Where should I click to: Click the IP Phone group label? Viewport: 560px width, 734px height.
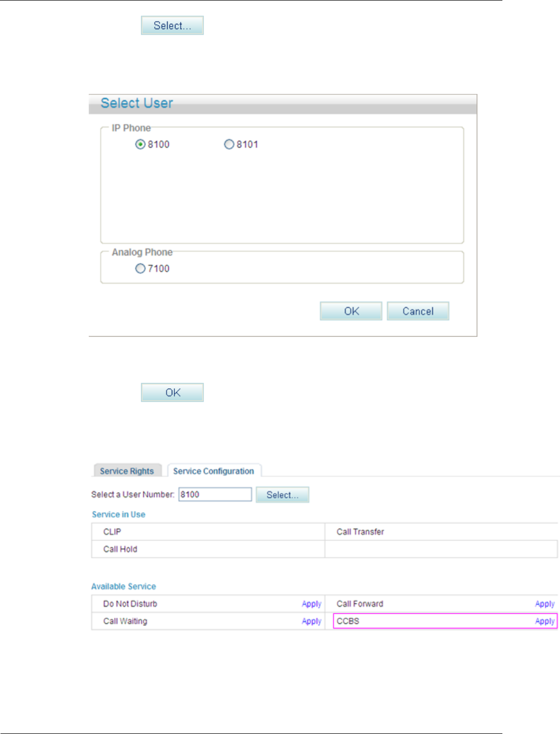131,128
